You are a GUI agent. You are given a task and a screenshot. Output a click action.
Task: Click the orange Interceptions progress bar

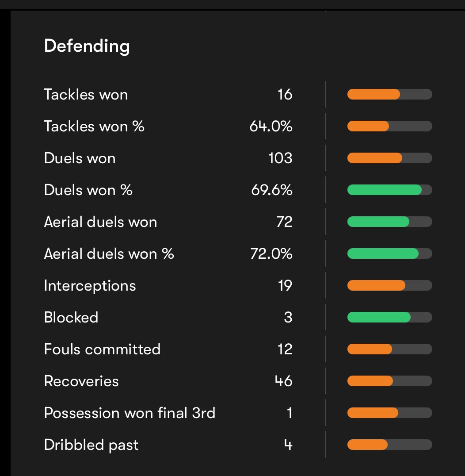[376, 285]
